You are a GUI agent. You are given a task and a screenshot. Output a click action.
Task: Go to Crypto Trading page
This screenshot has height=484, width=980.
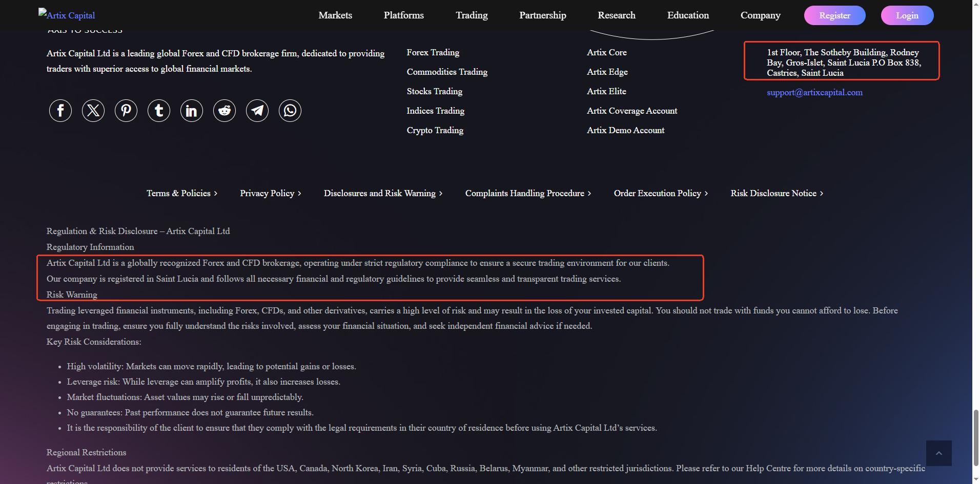pos(435,130)
